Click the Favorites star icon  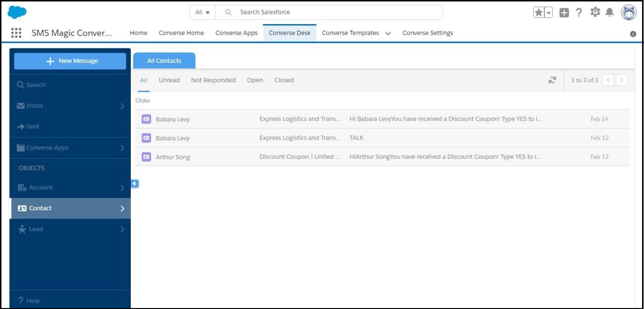(x=539, y=13)
